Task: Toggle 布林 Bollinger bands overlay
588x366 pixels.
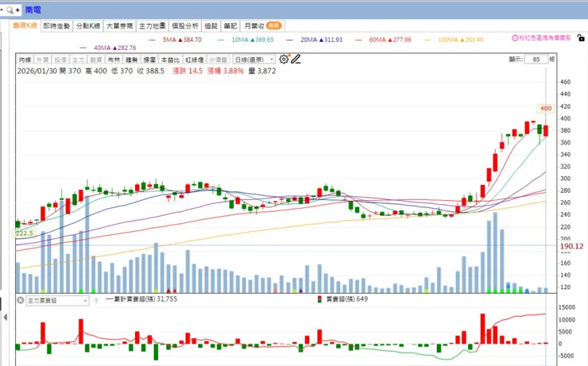Action: (114, 60)
